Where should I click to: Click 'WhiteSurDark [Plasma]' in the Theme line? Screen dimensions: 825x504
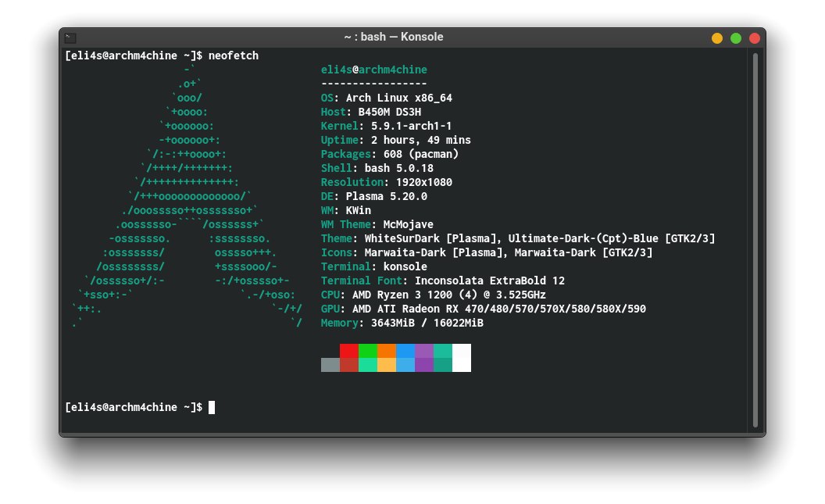pos(433,238)
